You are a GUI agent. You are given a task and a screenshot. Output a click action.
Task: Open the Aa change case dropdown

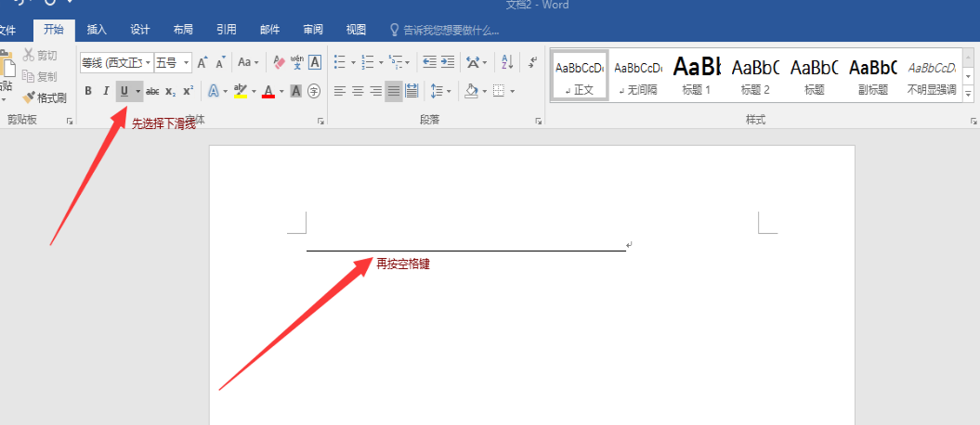coord(248,62)
